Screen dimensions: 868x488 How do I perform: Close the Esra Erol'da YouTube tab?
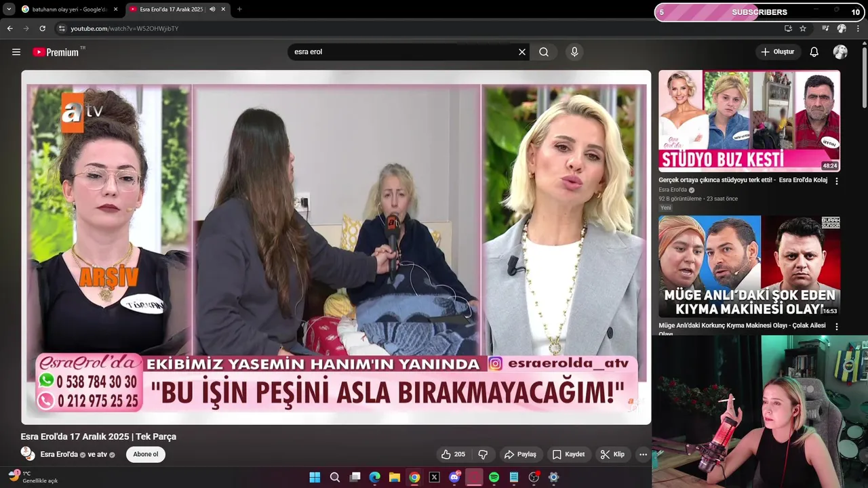[223, 9]
